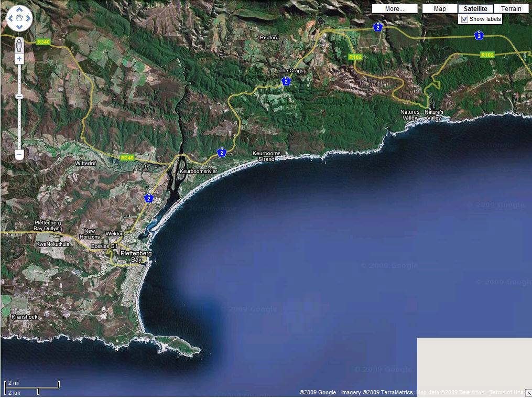
Task: Pan the map right with the east arrow
Action: pyautogui.click(x=28, y=18)
